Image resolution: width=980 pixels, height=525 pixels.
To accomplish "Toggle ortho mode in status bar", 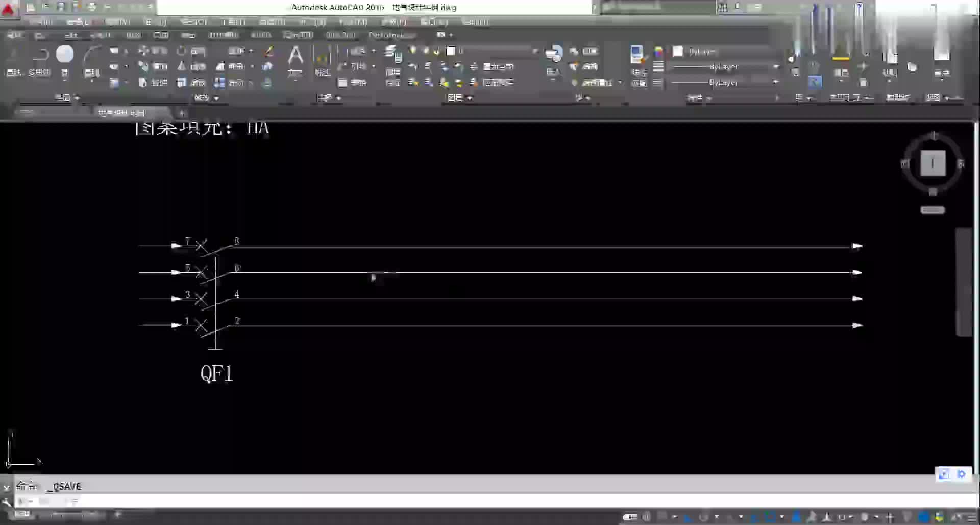I will pyautogui.click(x=689, y=517).
